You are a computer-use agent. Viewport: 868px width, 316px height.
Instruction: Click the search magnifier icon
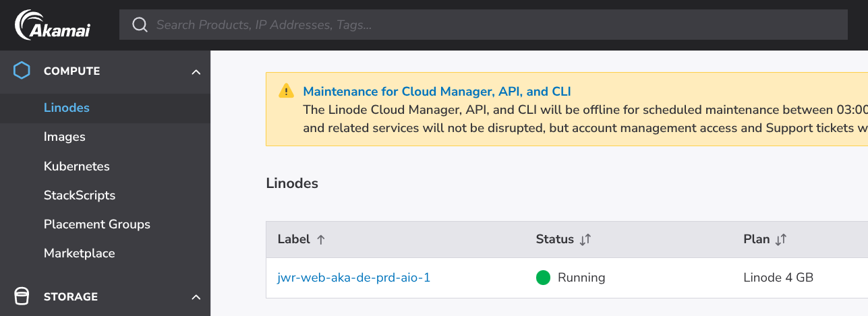[x=140, y=25]
